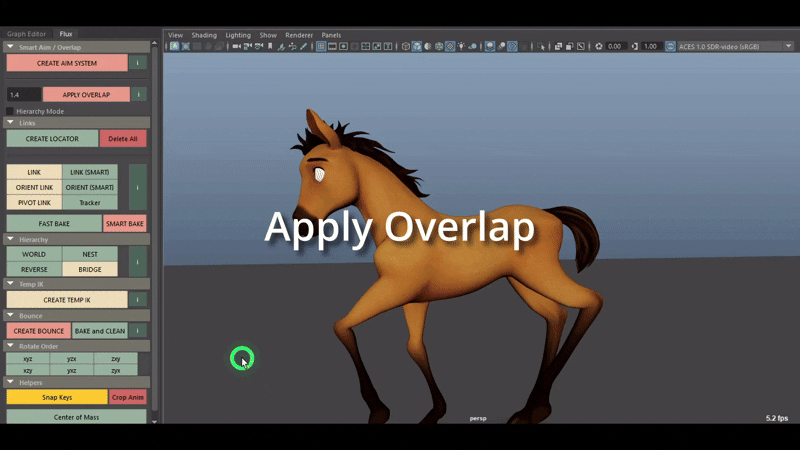Click the Image Plane icon

[281, 46]
